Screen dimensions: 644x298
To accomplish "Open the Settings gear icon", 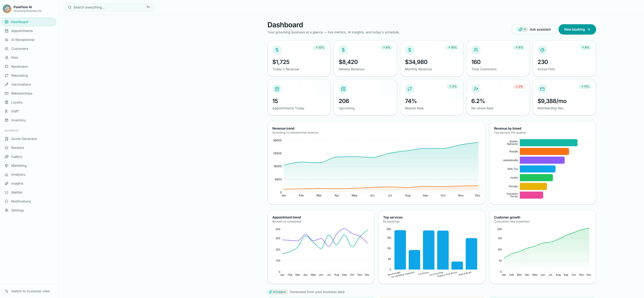I will 7,210.
